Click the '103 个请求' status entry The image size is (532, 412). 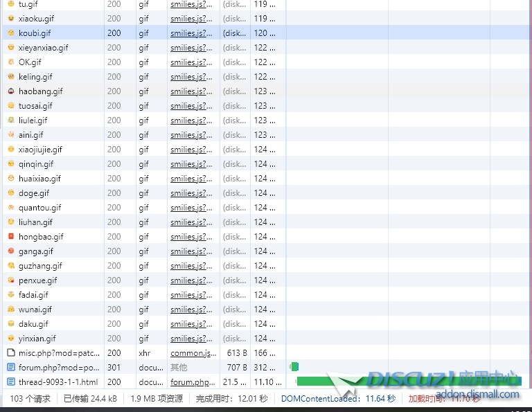[x=30, y=399]
